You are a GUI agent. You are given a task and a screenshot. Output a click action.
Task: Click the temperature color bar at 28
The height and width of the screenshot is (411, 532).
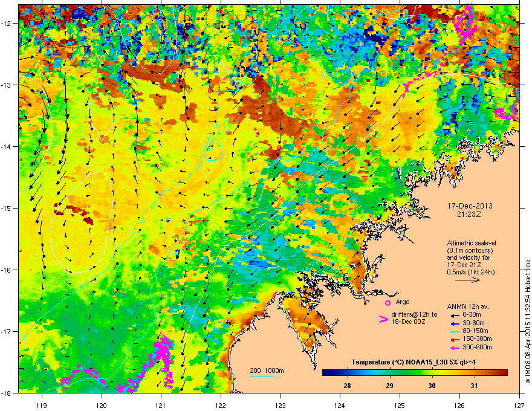347,372
